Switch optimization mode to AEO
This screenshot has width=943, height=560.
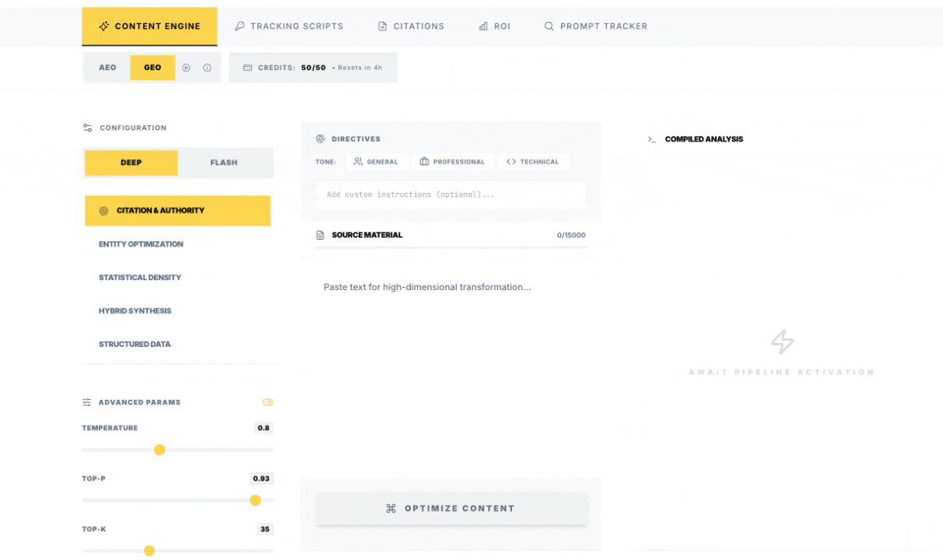coord(107,68)
